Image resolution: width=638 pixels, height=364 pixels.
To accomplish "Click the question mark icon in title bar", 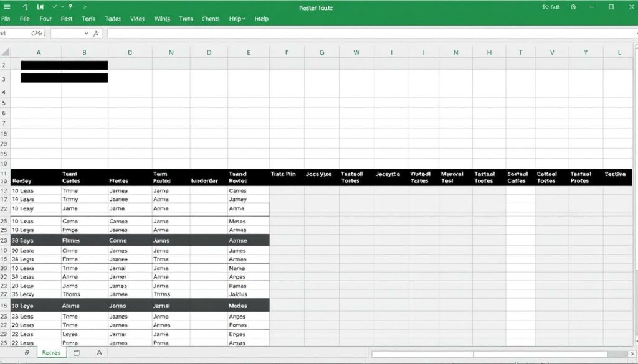I will click(70, 7).
